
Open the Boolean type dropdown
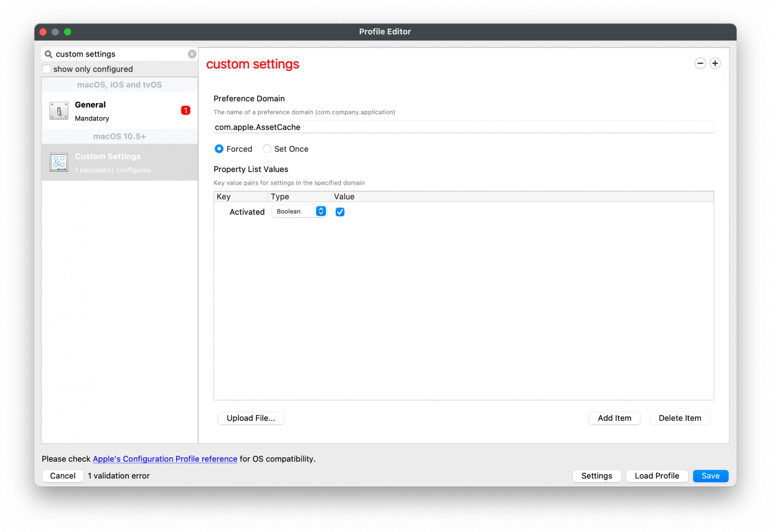tap(299, 211)
